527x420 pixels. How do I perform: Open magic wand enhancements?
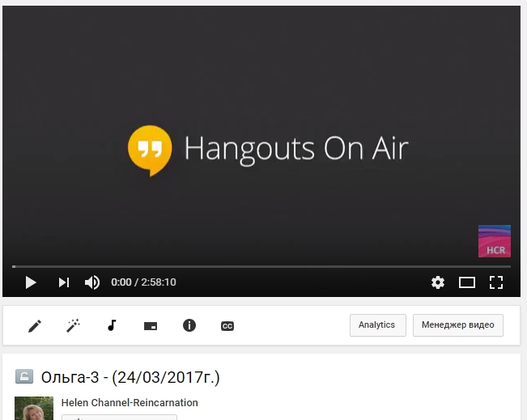pyautogui.click(x=73, y=325)
